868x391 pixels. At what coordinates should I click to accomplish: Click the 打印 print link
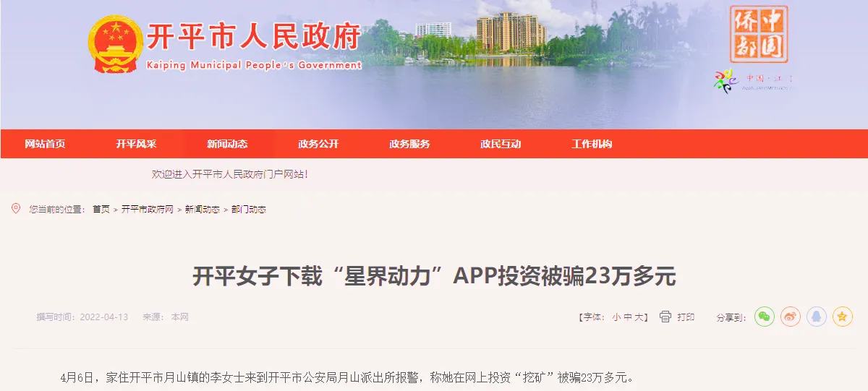point(686,317)
